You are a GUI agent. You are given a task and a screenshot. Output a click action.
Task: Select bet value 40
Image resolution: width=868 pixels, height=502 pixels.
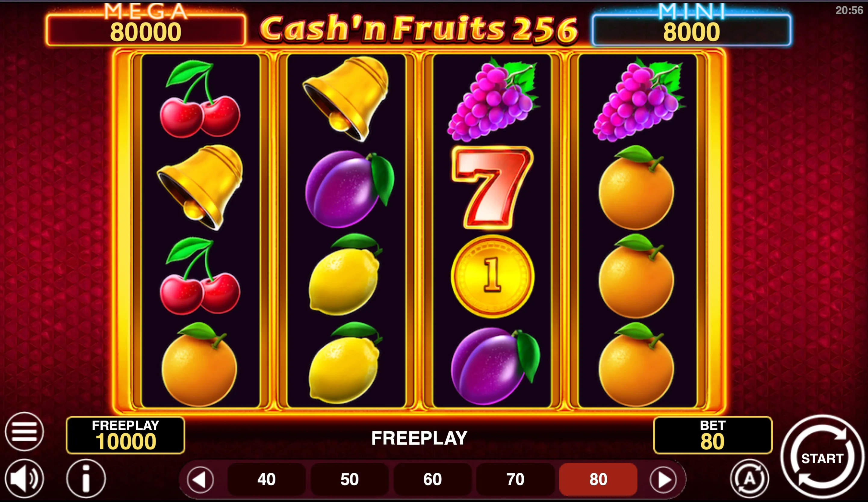(266, 479)
